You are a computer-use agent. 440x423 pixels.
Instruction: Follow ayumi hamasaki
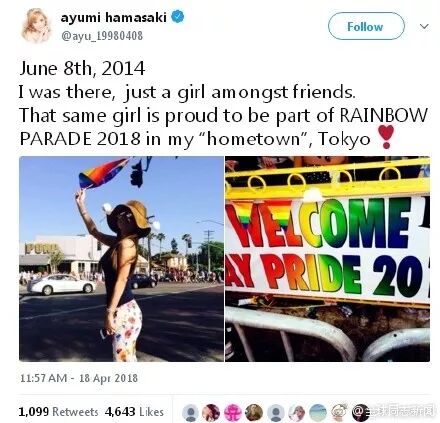coord(366,26)
